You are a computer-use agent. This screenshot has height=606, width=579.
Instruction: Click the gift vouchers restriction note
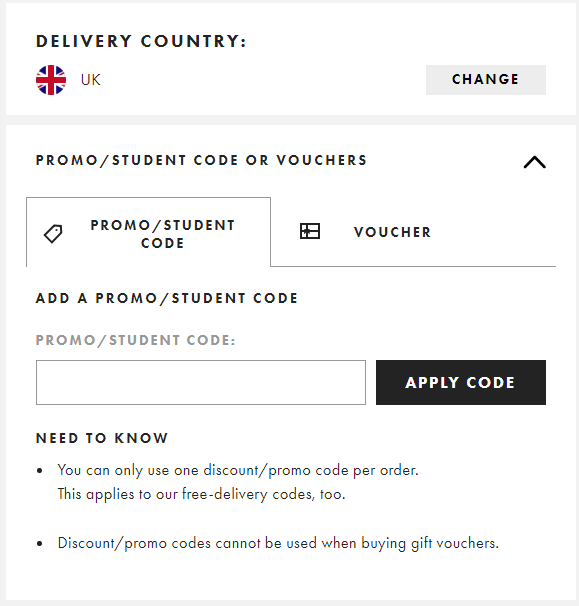coord(278,543)
